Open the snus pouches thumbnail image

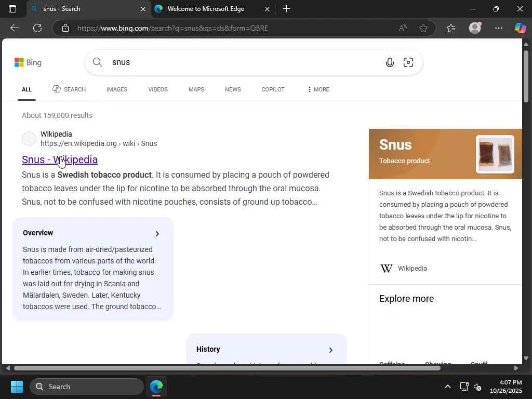[495, 154]
